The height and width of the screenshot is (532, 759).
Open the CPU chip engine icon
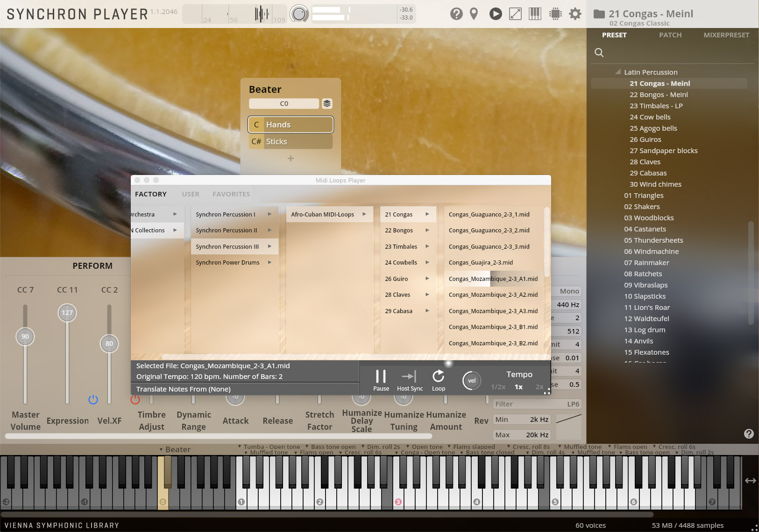(555, 14)
